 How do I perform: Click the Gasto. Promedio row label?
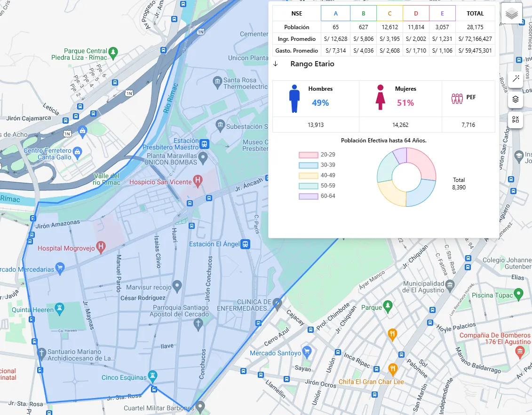pos(296,50)
